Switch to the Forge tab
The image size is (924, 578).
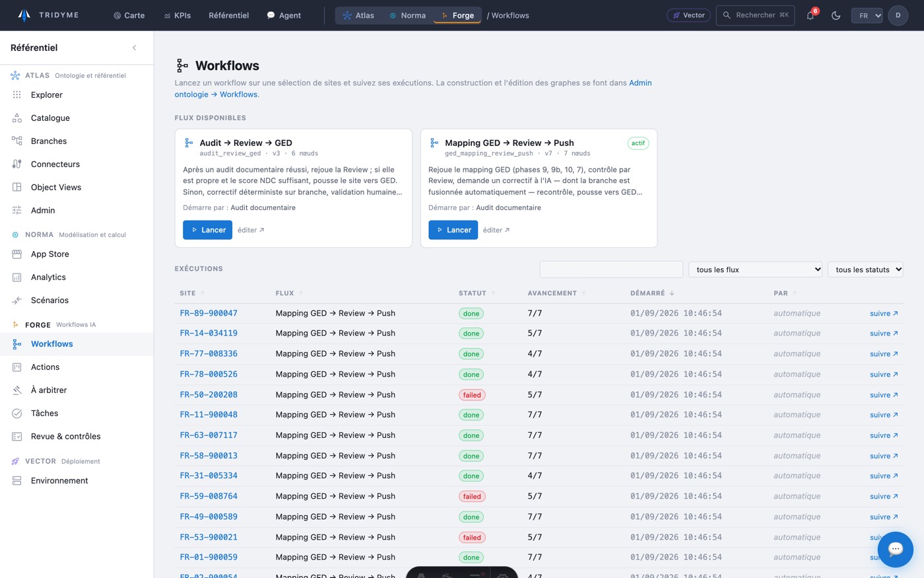(457, 15)
